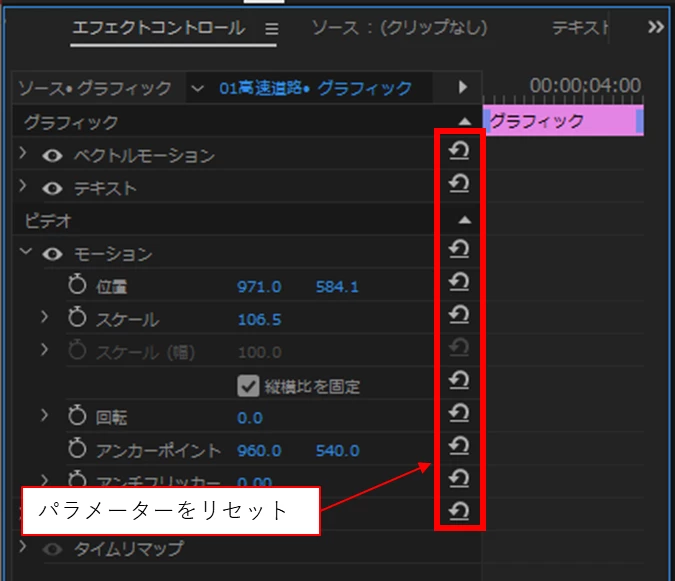Toggle visibility of ベクトルモーション effect
Viewport: 675px width, 581px height.
tap(53, 156)
